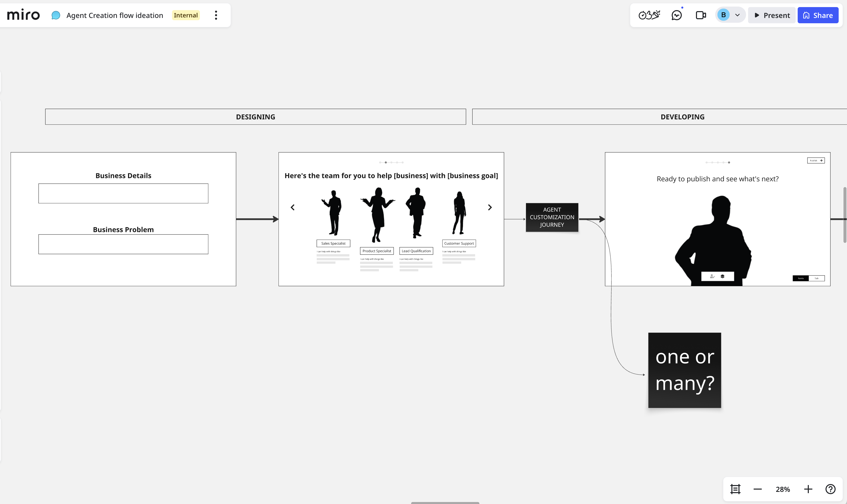Click the left carousel arrow on the team screen
This screenshot has height=504, width=847.
(293, 207)
